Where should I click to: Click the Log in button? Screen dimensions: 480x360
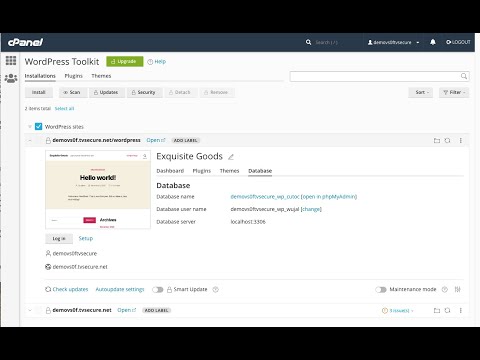coord(59,238)
